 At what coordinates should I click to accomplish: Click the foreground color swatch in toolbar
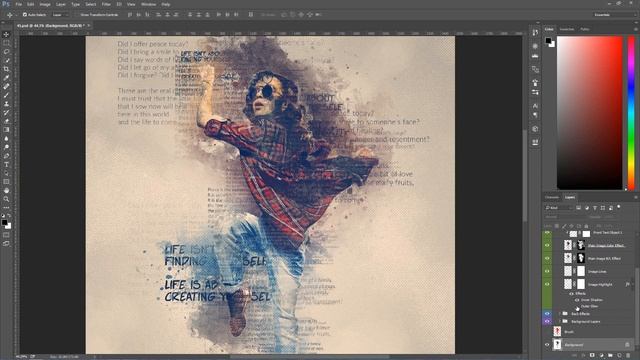[4, 222]
